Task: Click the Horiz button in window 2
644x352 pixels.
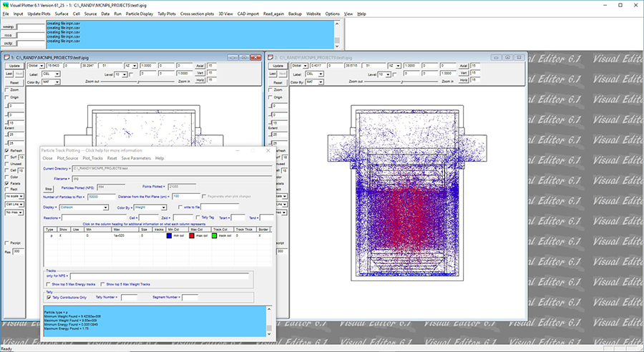Action: (x=463, y=80)
